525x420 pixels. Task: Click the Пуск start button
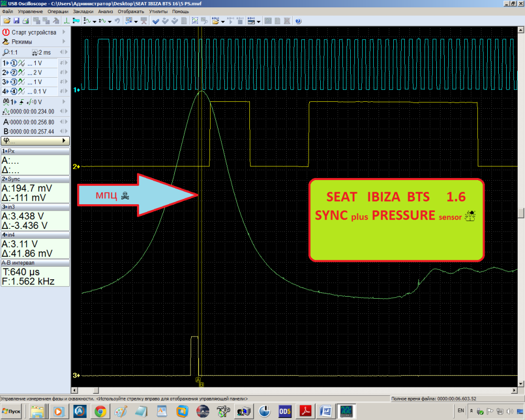click(x=10, y=411)
